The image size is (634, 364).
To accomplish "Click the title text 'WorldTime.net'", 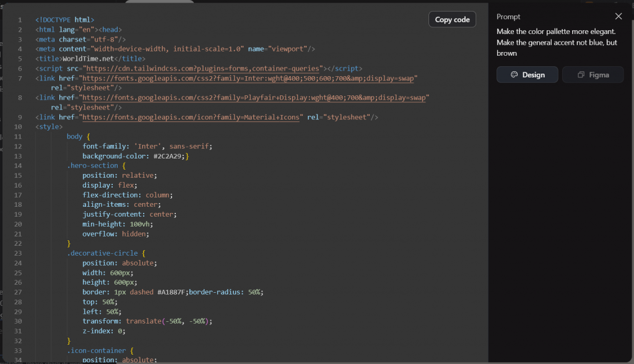I will (88, 59).
